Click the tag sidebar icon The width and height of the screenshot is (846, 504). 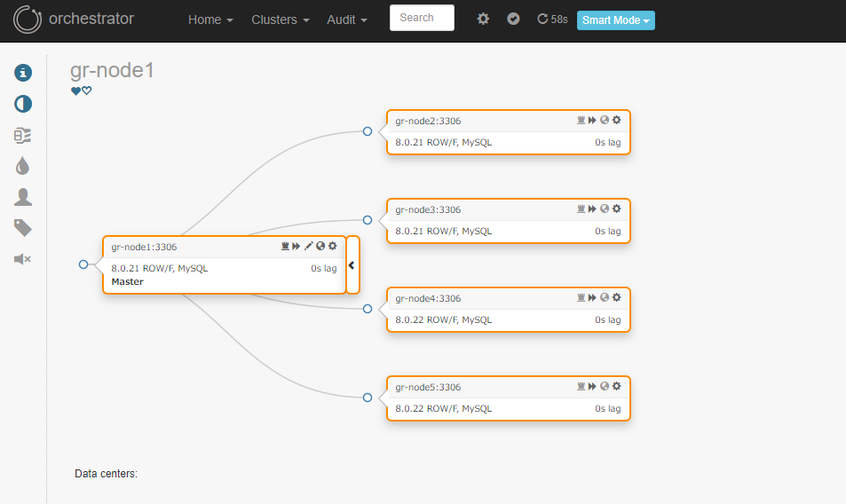coord(23,228)
